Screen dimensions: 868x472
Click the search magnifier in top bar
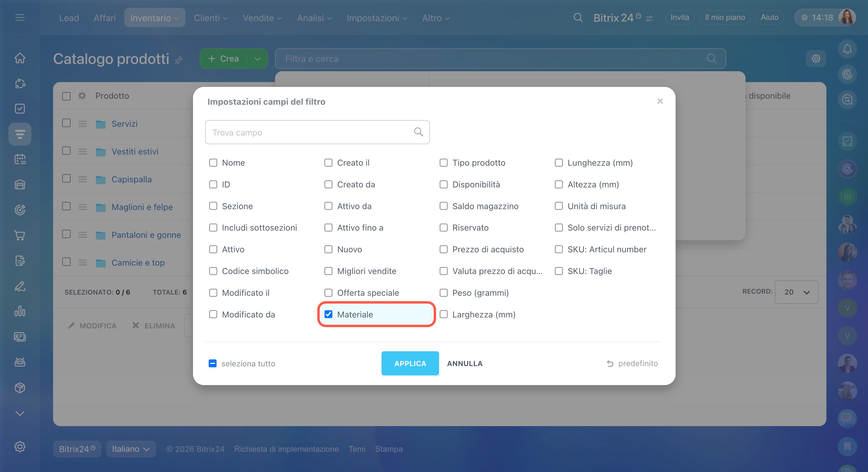[x=578, y=18]
